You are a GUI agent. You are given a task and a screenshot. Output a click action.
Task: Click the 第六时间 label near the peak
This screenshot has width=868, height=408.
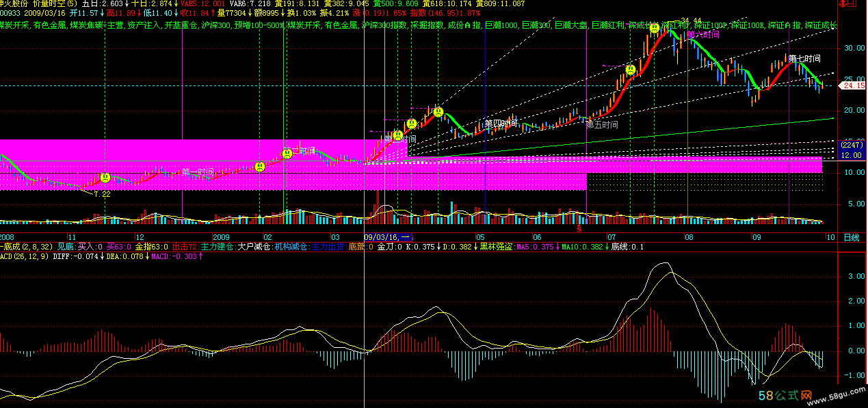coord(703,33)
